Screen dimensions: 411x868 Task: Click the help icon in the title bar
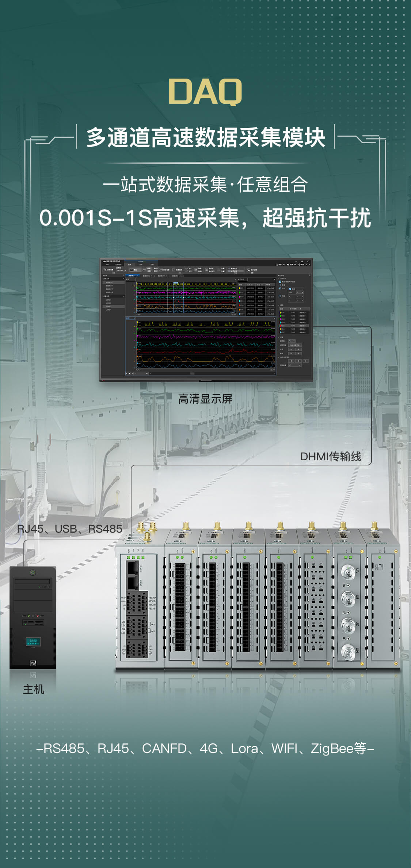pos(300,264)
